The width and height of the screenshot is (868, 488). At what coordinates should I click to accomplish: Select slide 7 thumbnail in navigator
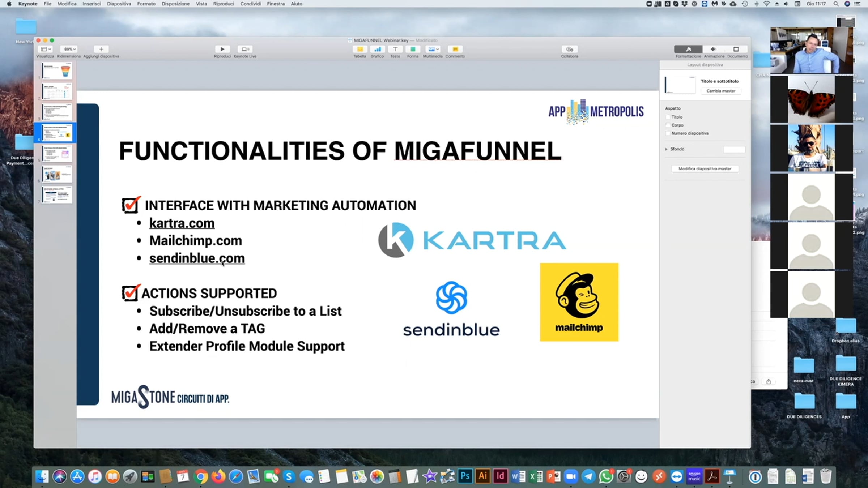coord(57,195)
